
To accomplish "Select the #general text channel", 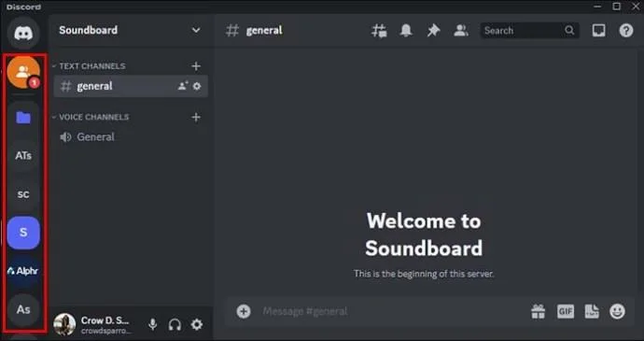I will coord(131,86).
